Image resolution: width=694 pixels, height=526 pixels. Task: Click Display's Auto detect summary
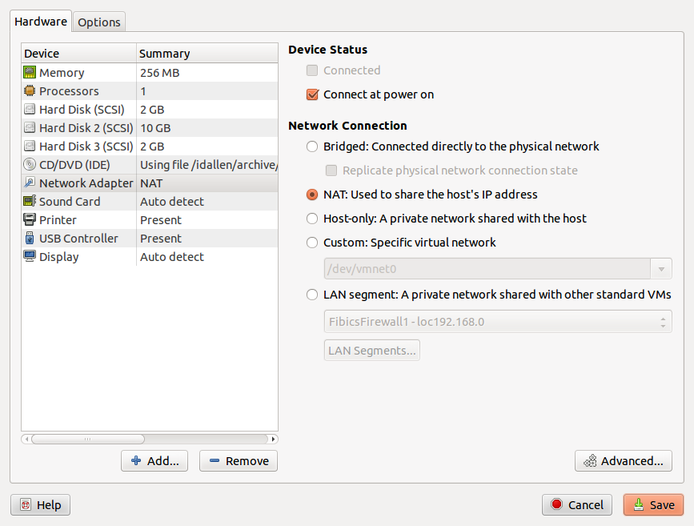(172, 257)
